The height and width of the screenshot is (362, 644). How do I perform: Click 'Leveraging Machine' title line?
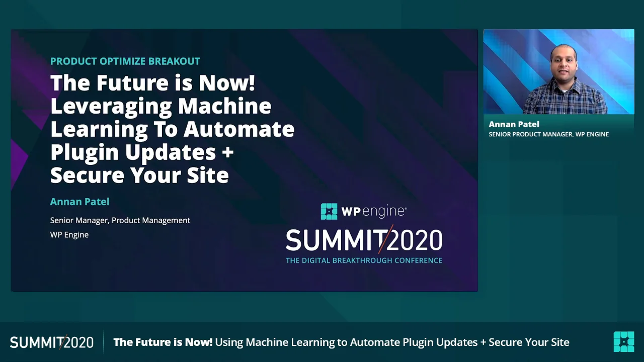(x=161, y=106)
